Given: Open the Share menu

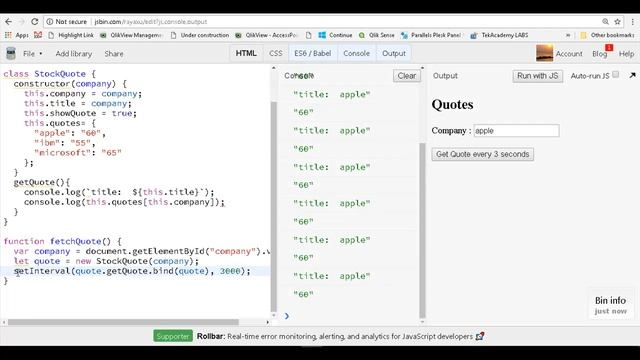Looking at the screenshot, I should click(x=113, y=53).
